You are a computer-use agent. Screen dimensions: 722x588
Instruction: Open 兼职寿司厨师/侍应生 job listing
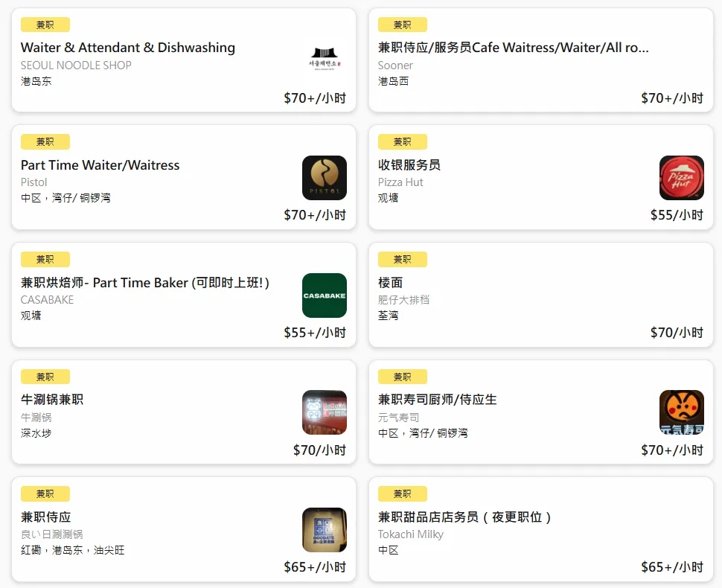click(438, 400)
